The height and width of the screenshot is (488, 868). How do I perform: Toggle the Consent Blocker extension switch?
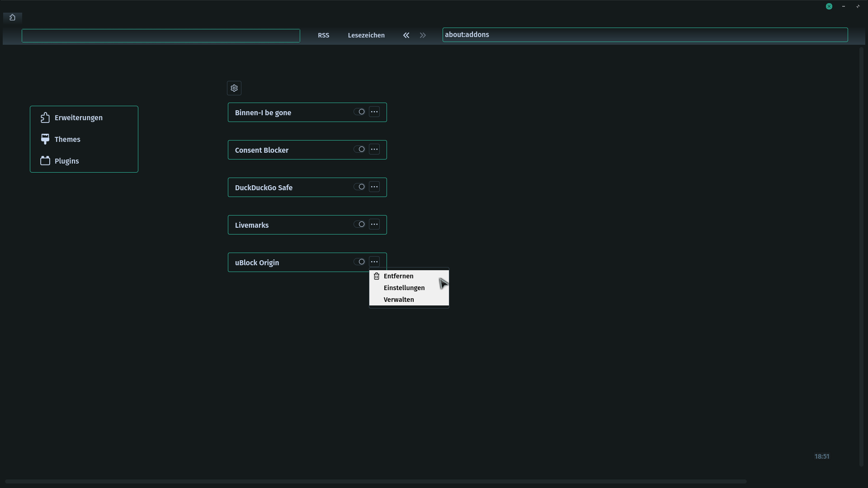tap(359, 149)
